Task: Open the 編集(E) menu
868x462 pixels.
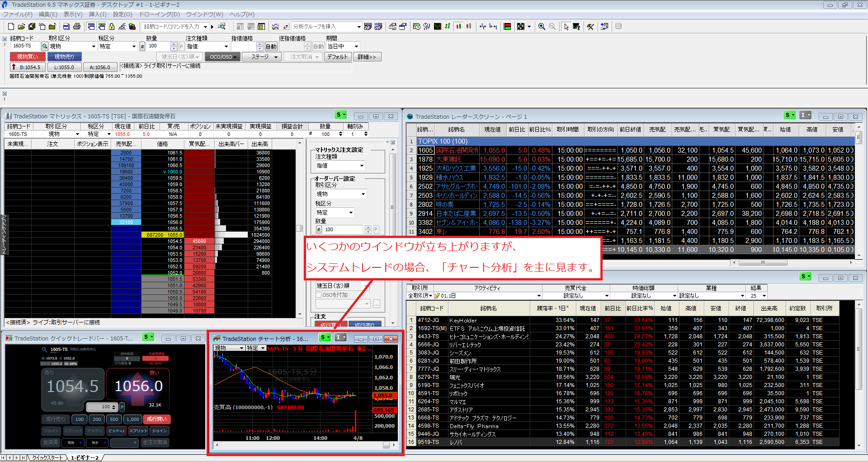Action: (x=48, y=14)
